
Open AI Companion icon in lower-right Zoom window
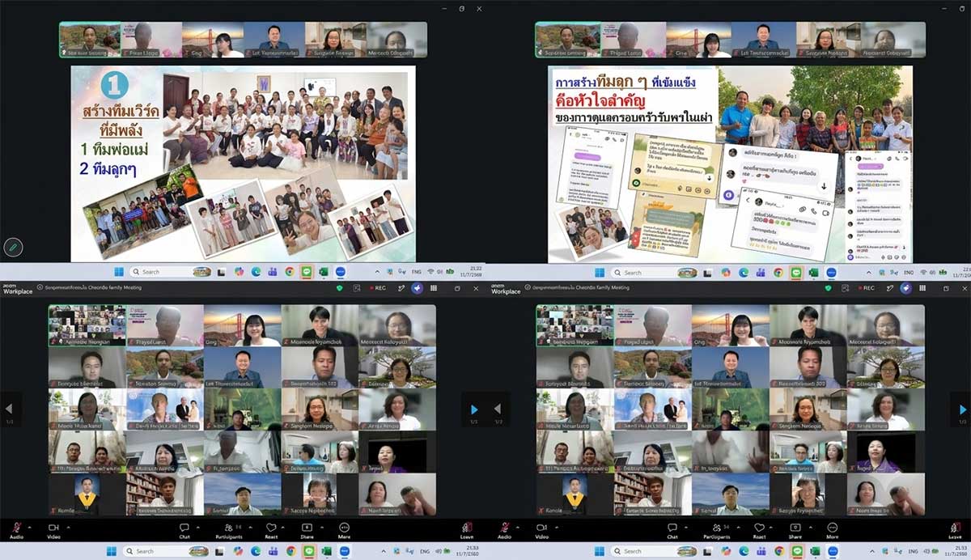point(906,288)
